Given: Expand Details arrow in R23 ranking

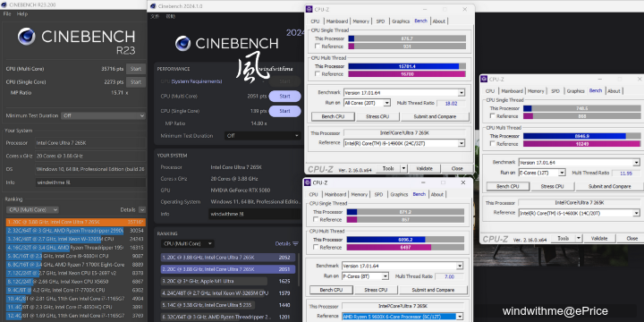Looking at the screenshot, I should click(141, 210).
